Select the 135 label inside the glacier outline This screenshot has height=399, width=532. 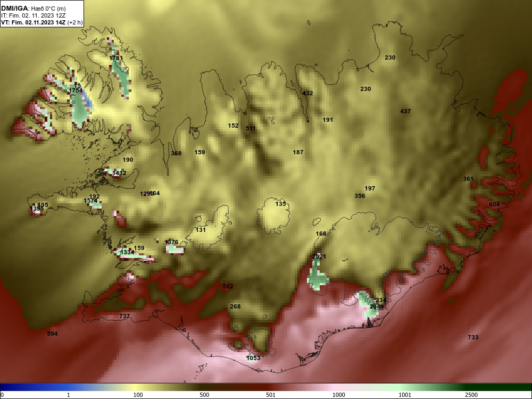pyautogui.click(x=280, y=204)
